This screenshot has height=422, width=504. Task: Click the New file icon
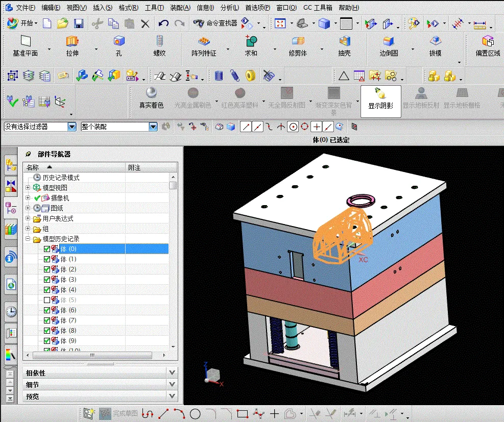(47, 23)
